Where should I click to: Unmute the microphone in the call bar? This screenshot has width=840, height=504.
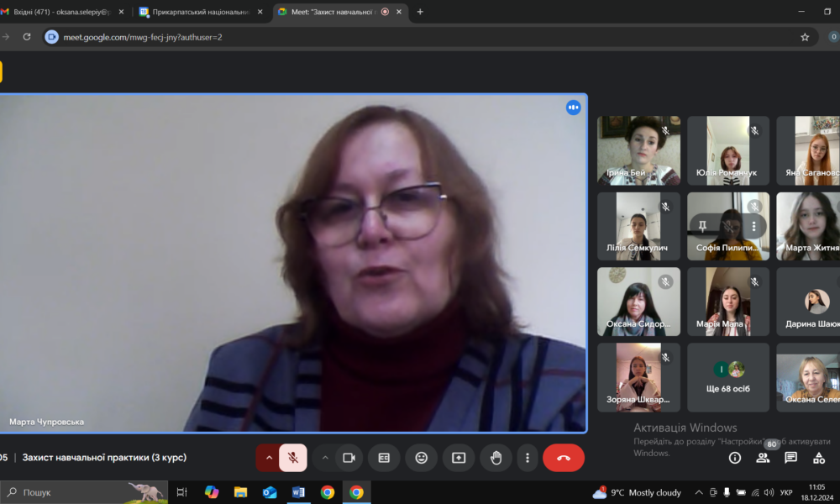(293, 458)
